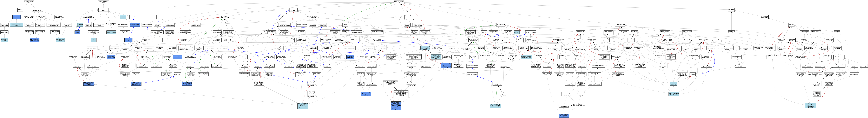
Task: Click the 'cellular process' node
Action: (501, 25)
